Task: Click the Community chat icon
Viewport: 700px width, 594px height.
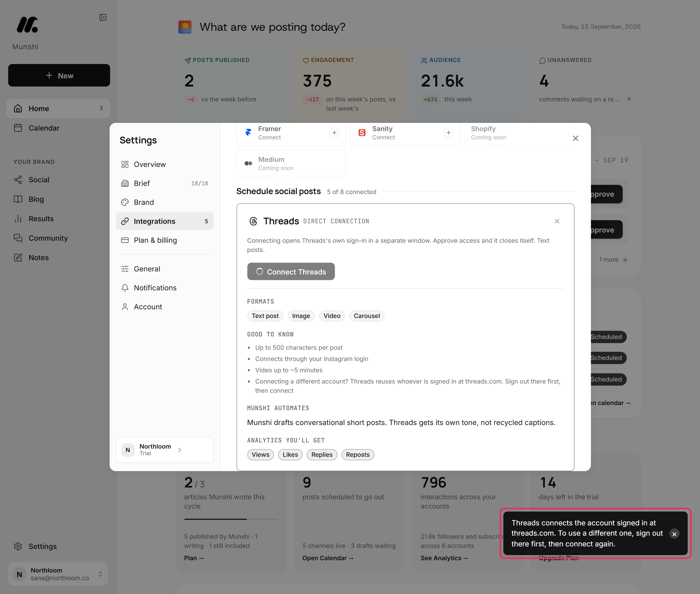Action: pyautogui.click(x=18, y=238)
